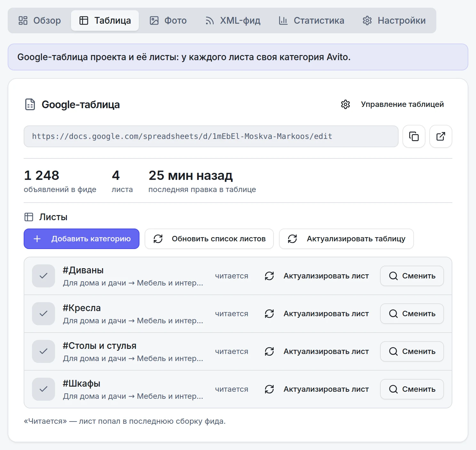476x450 pixels.
Task: Click читается status in #Шкафы row
Action: [232, 389]
